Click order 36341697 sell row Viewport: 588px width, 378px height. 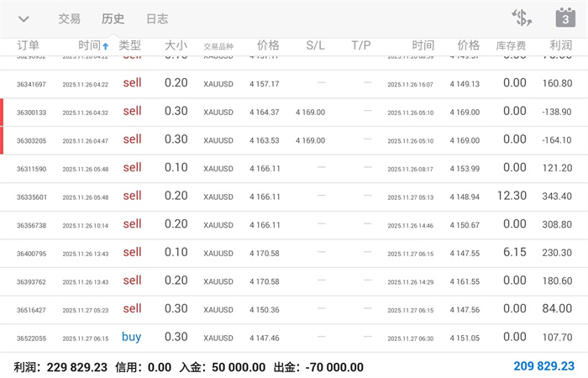click(294, 84)
